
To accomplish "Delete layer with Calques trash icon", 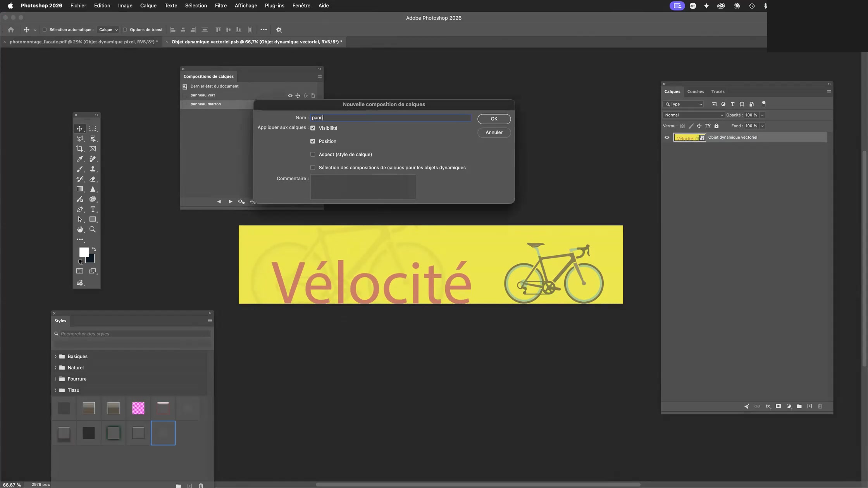I will [x=820, y=406].
